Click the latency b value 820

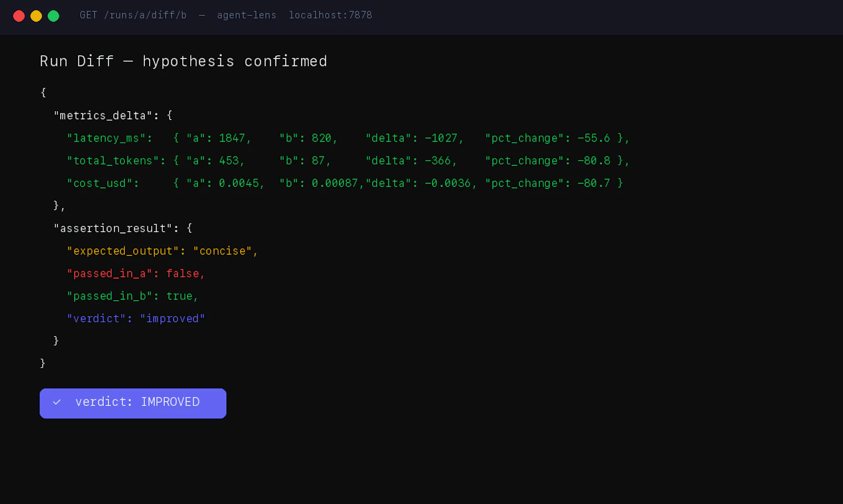tap(321, 138)
